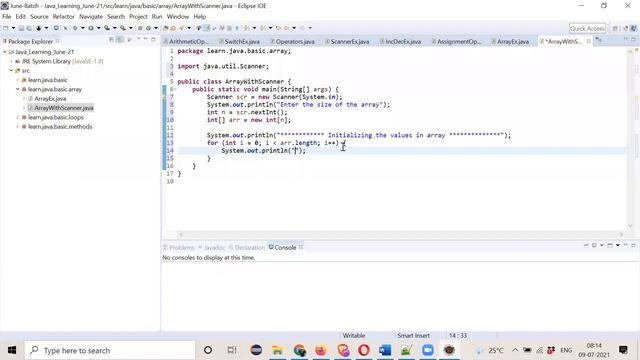Pin the Console view icon
Viewport: 640px width, 360px height.
(x=587, y=245)
